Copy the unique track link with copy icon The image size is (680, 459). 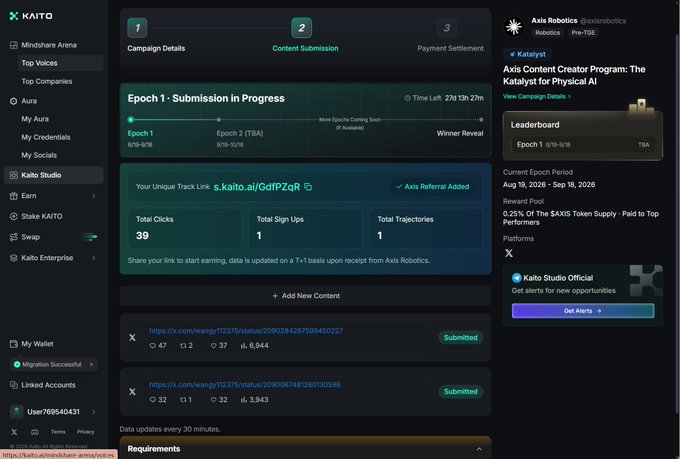pyautogui.click(x=308, y=187)
